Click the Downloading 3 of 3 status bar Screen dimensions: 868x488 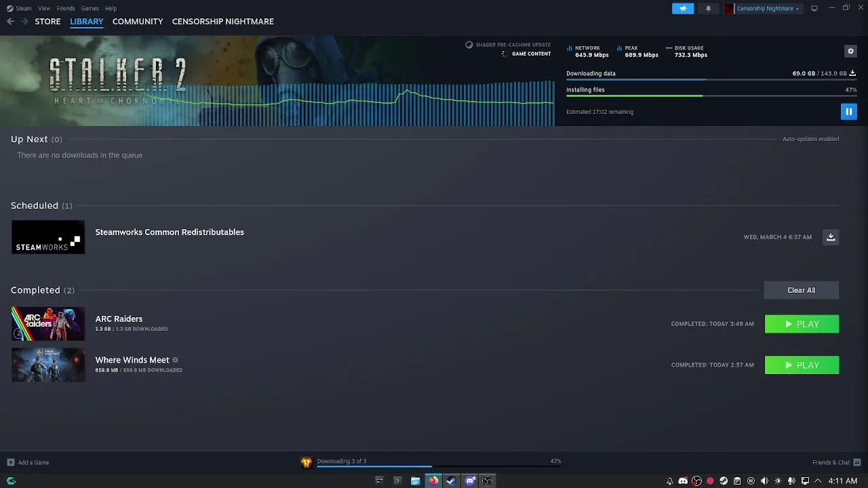point(439,462)
